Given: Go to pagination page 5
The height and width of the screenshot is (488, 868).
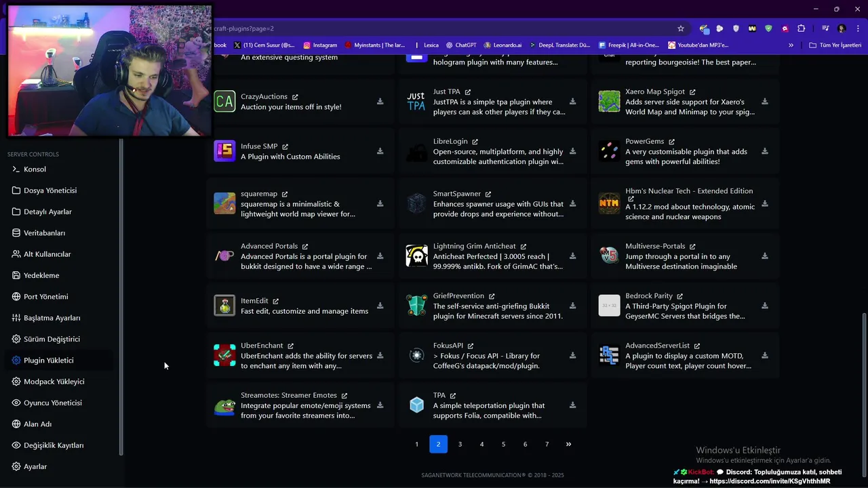Looking at the screenshot, I should tap(503, 444).
